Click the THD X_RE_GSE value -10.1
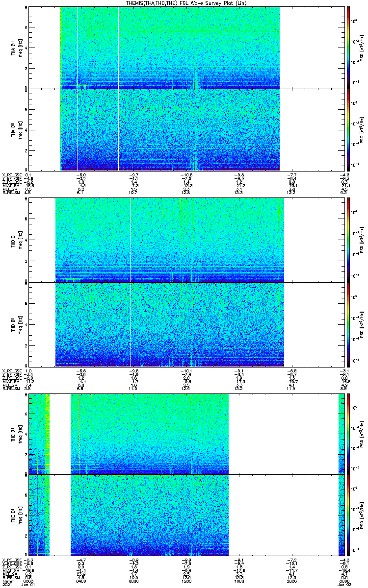This screenshot has height=588, width=368. (x=186, y=371)
